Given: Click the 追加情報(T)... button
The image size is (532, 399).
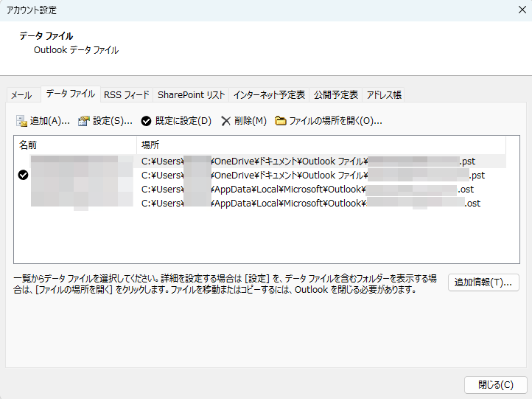Looking at the screenshot, I should click(483, 282).
